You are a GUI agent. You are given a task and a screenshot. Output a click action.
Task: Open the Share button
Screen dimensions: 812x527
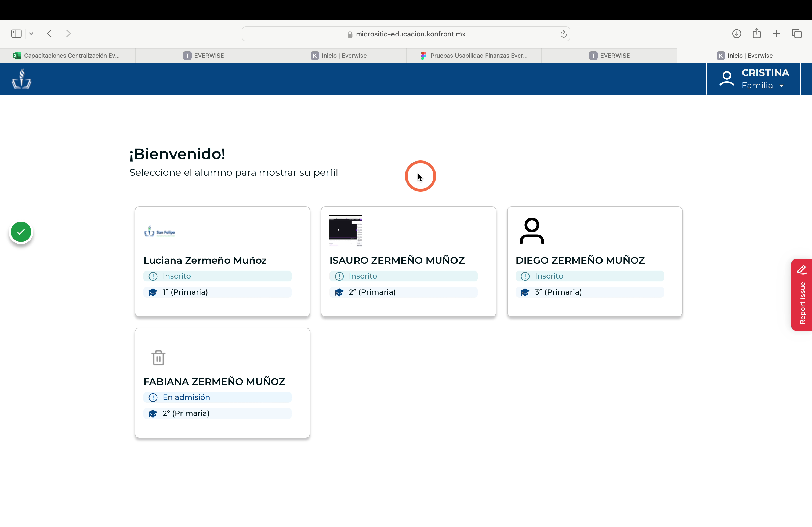tap(757, 33)
